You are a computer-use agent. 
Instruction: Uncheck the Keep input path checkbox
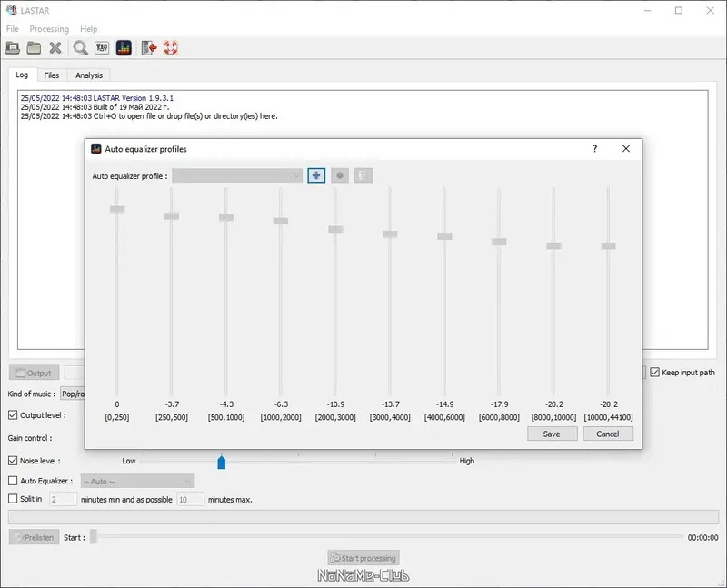[x=654, y=373]
